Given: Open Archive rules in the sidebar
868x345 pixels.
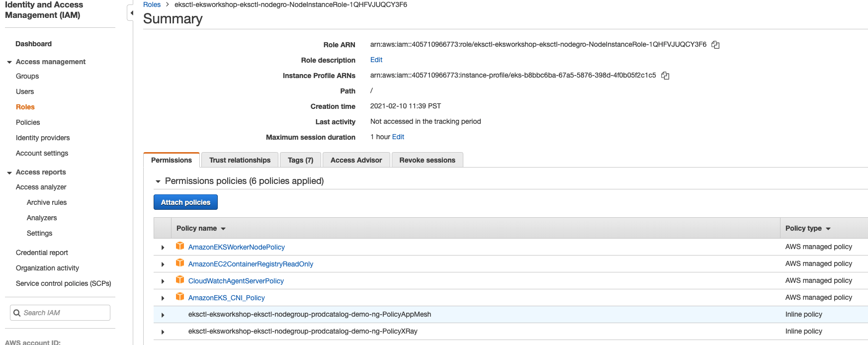Looking at the screenshot, I should point(47,202).
